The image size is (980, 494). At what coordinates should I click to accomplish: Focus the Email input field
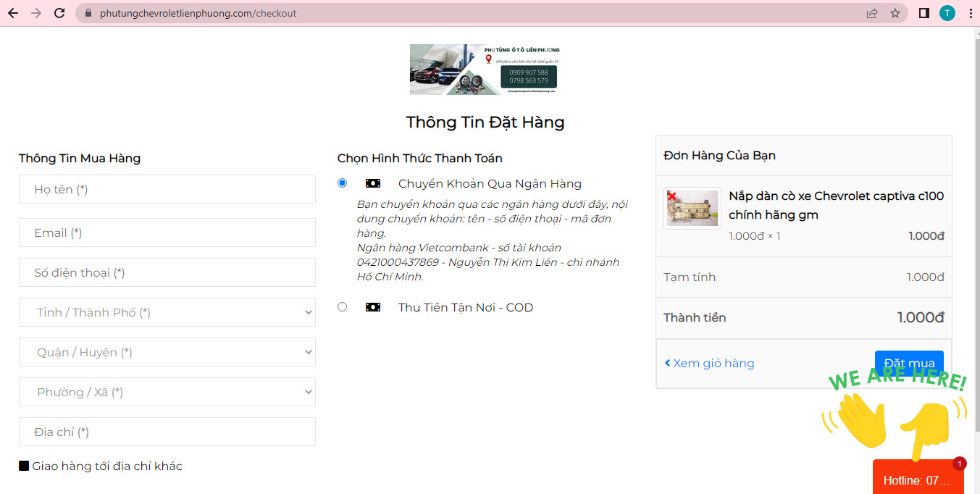coord(167,233)
